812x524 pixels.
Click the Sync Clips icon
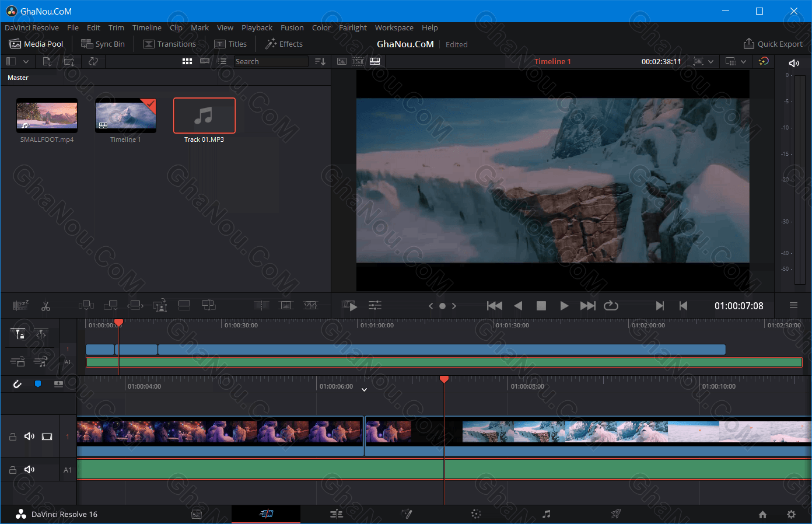[93, 61]
